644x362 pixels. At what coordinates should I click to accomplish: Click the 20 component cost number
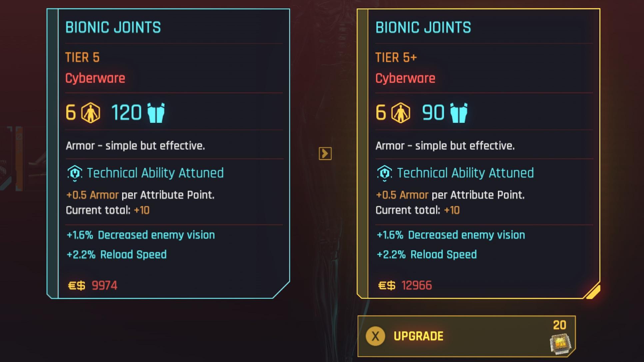[560, 325]
